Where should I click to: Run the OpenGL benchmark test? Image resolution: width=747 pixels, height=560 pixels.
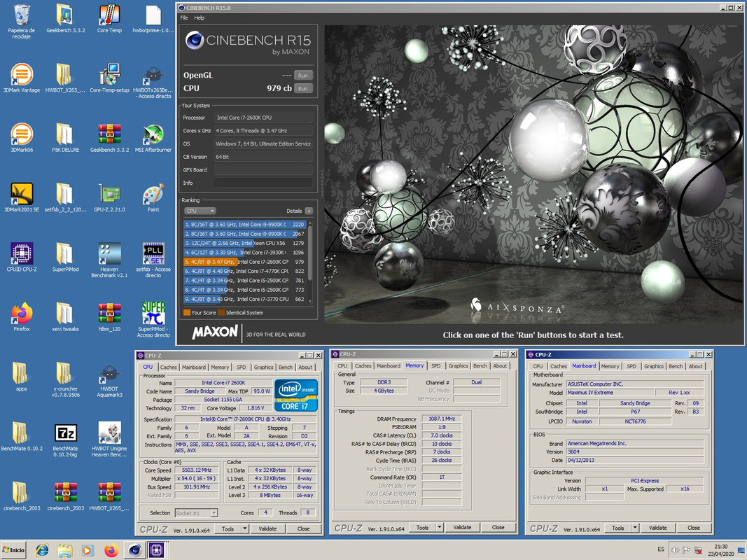(x=303, y=75)
